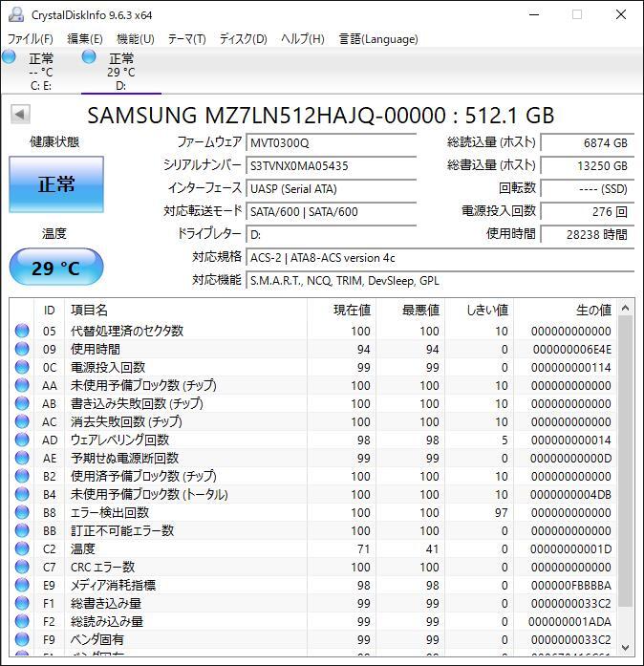Click the standard field ACS-2 | ATA8-ACS version 4c
Screen dimensions: 644x666
[440, 257]
